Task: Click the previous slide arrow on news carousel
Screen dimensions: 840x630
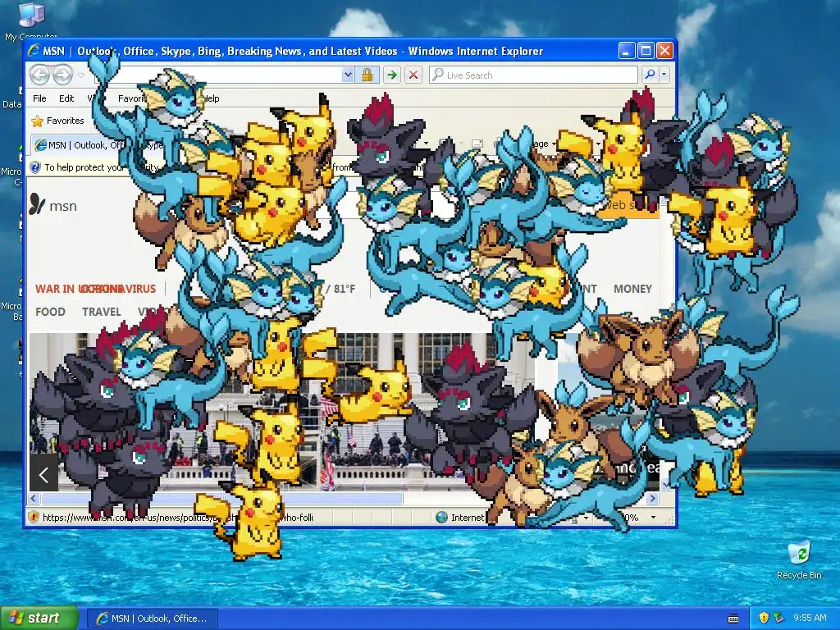Action: pos(44,473)
